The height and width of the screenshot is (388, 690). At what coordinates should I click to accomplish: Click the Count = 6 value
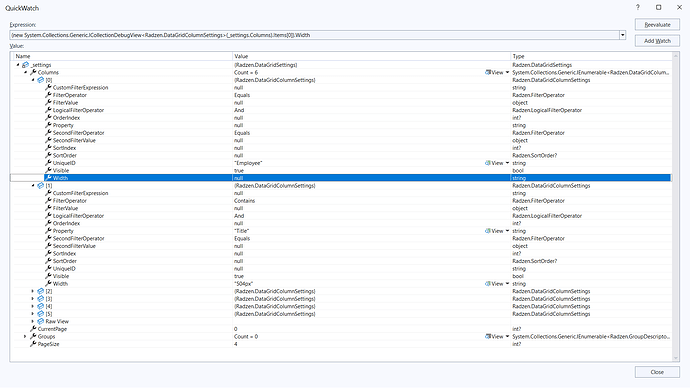coord(246,73)
